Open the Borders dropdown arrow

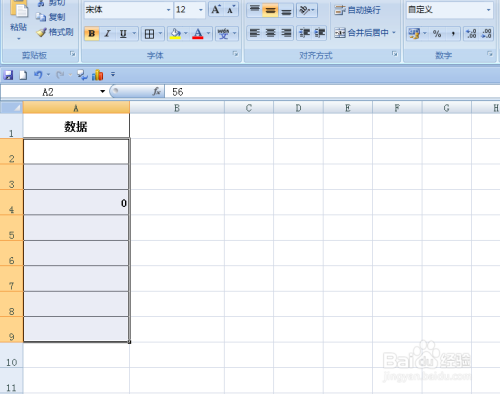[160, 34]
